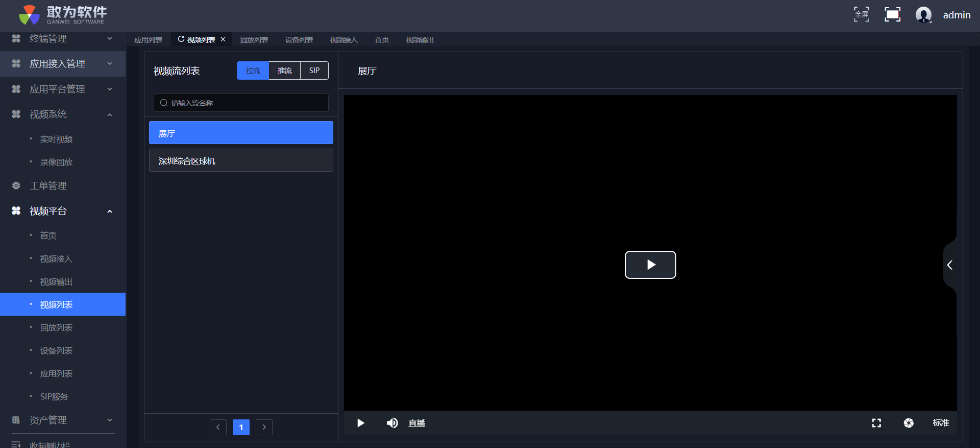Select the 拉流 stream type
The image size is (980, 448).
tap(253, 70)
